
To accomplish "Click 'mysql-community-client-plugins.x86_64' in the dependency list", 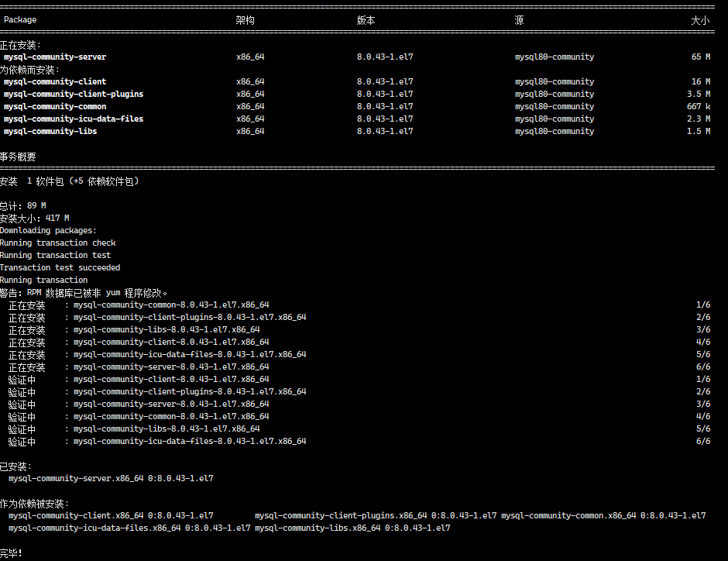I will point(341,515).
